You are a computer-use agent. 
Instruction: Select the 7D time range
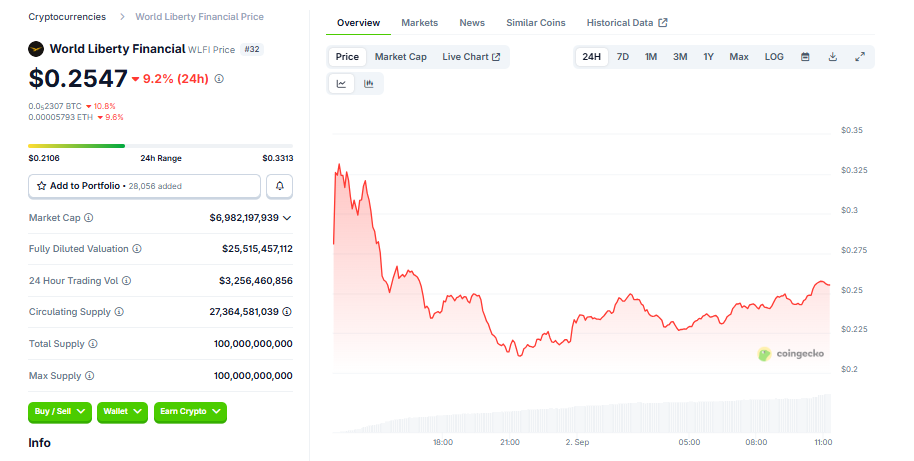(622, 57)
